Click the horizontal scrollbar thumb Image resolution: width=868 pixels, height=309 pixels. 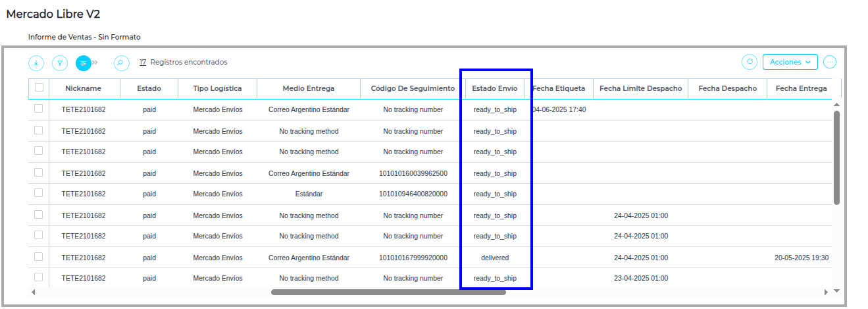(388, 292)
